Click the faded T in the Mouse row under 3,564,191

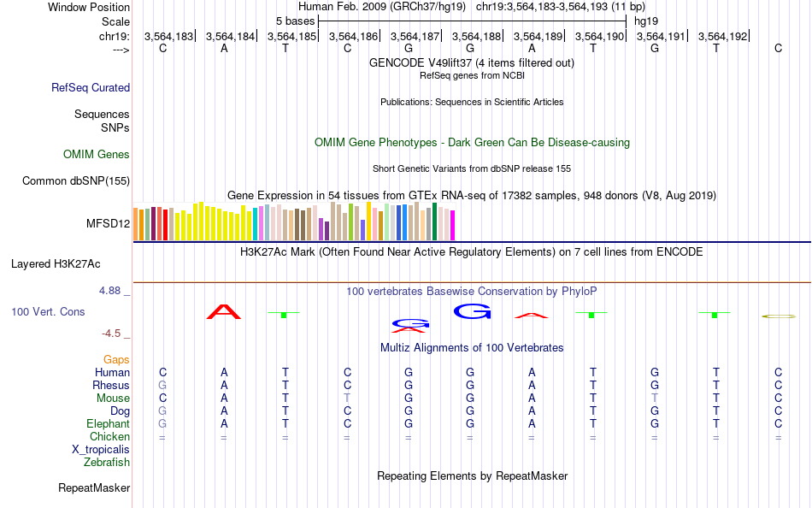655,399
